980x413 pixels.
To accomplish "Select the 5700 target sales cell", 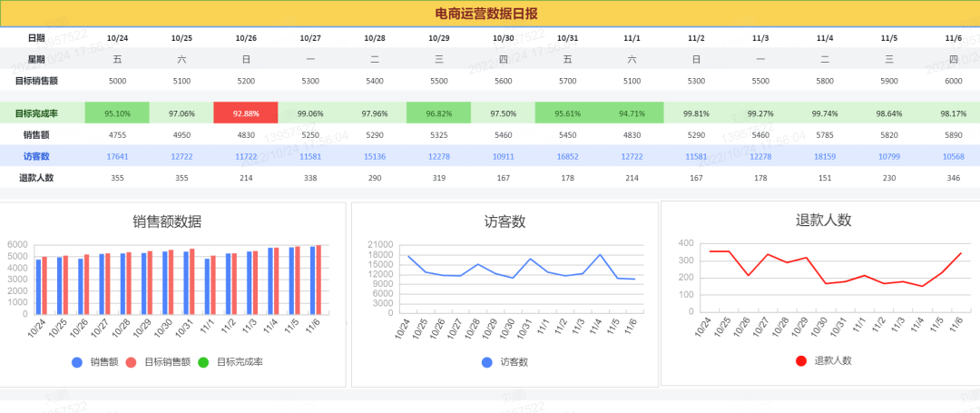I will coord(567,81).
